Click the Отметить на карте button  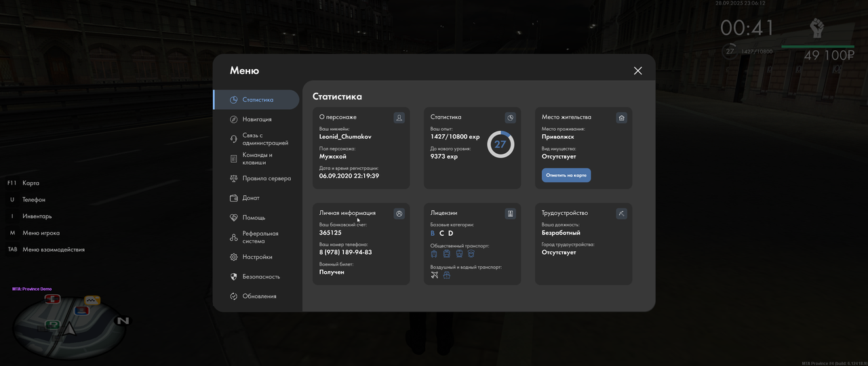[566, 176]
